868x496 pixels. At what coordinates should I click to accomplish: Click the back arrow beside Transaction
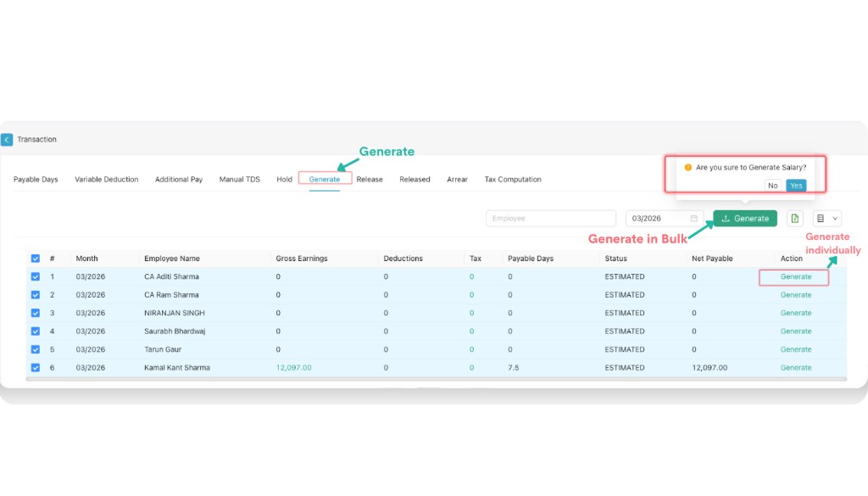point(7,139)
